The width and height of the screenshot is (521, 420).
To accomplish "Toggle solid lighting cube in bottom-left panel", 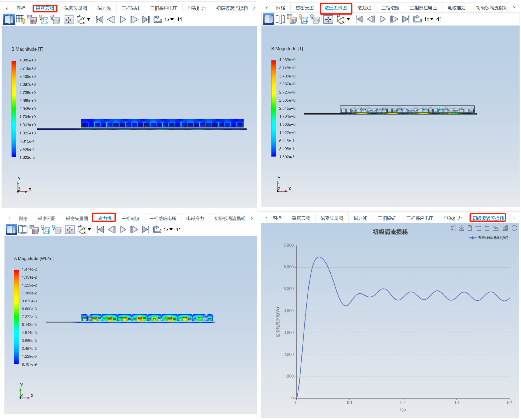I will [57, 229].
